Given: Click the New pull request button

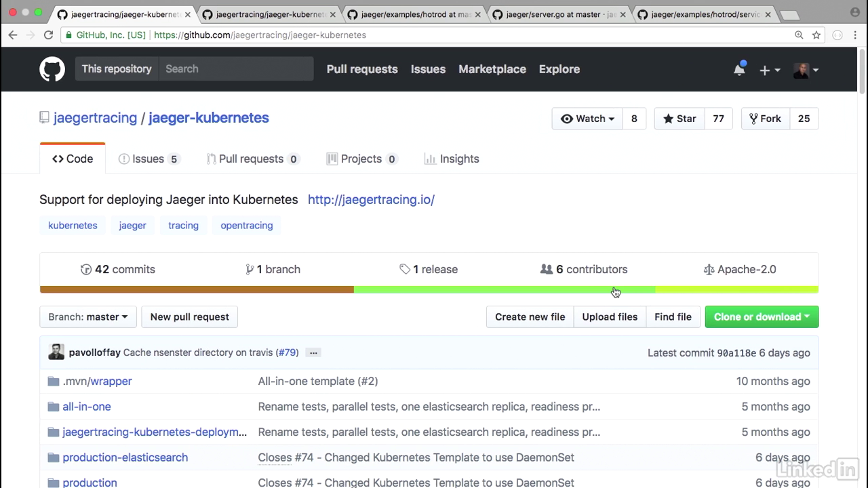Looking at the screenshot, I should 190,317.
